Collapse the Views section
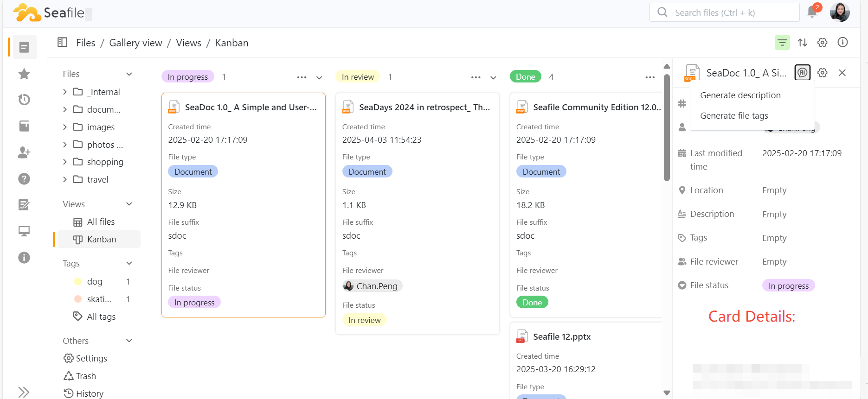The width and height of the screenshot is (868, 399). tap(129, 204)
